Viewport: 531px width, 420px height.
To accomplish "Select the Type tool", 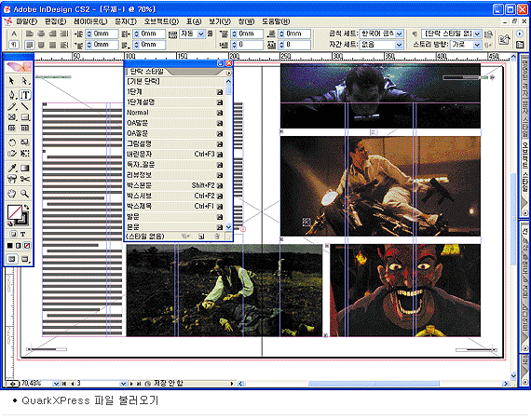I will (x=25, y=95).
